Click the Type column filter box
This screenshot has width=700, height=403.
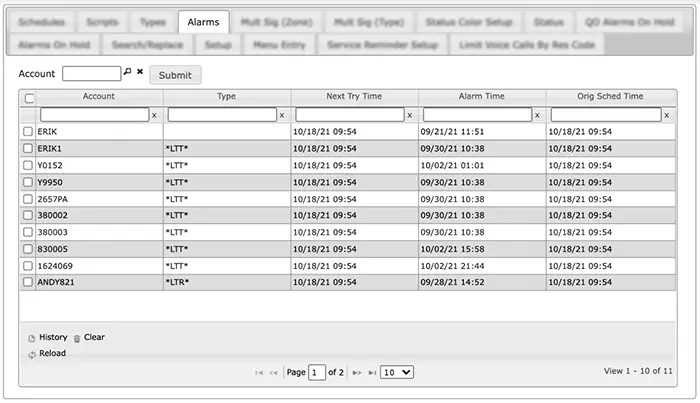pyautogui.click(x=222, y=115)
